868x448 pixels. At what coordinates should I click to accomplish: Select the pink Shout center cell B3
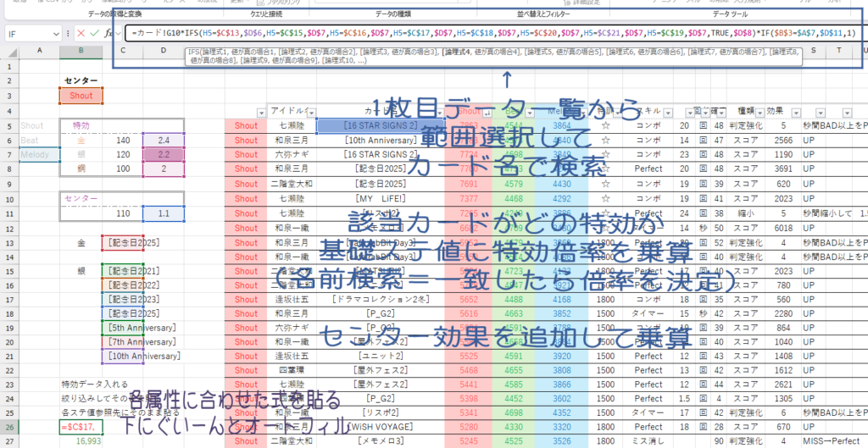click(x=81, y=96)
